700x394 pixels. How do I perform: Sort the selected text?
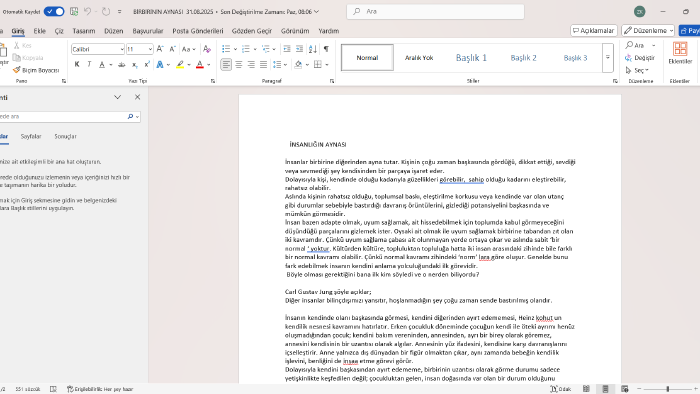point(312,49)
